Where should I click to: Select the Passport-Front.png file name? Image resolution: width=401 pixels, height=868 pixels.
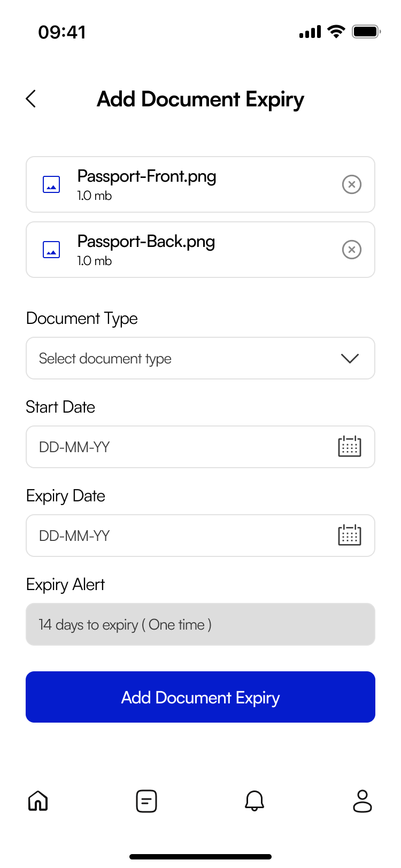click(146, 176)
